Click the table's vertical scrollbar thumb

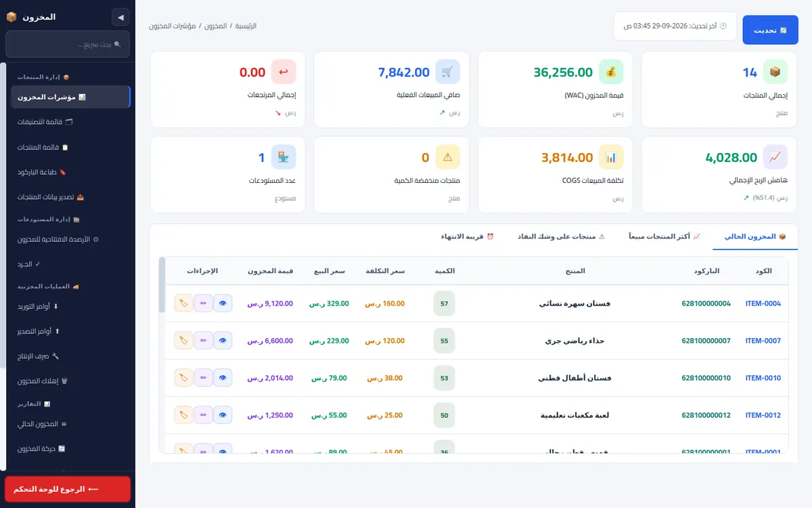[162, 284]
